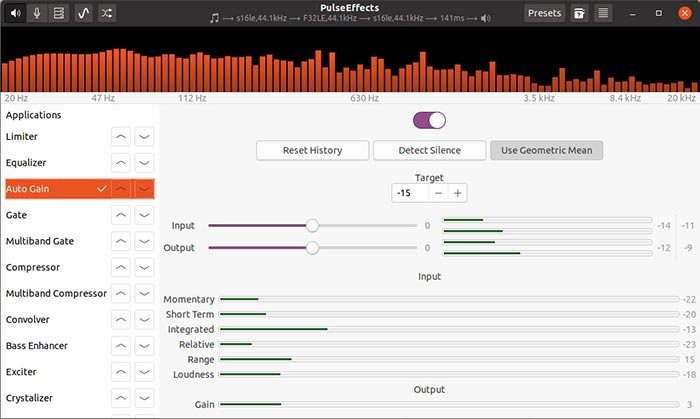Click the Target value field
Image resolution: width=700 pixels, height=419 pixels.
point(410,193)
